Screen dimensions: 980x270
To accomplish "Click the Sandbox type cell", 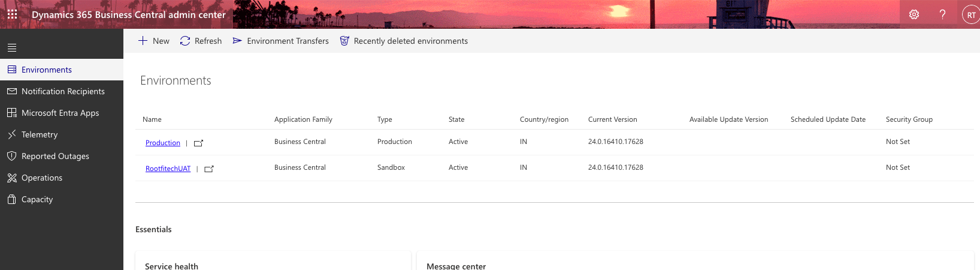I will click(391, 167).
